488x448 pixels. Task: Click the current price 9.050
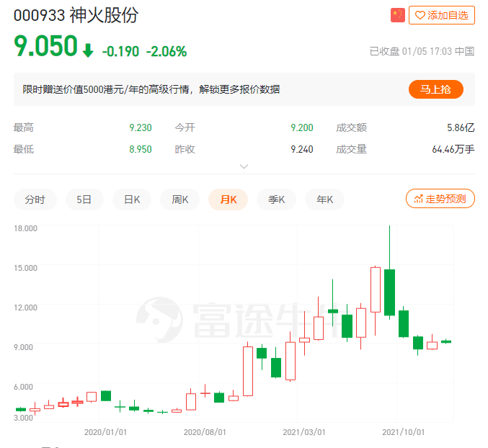tap(45, 45)
